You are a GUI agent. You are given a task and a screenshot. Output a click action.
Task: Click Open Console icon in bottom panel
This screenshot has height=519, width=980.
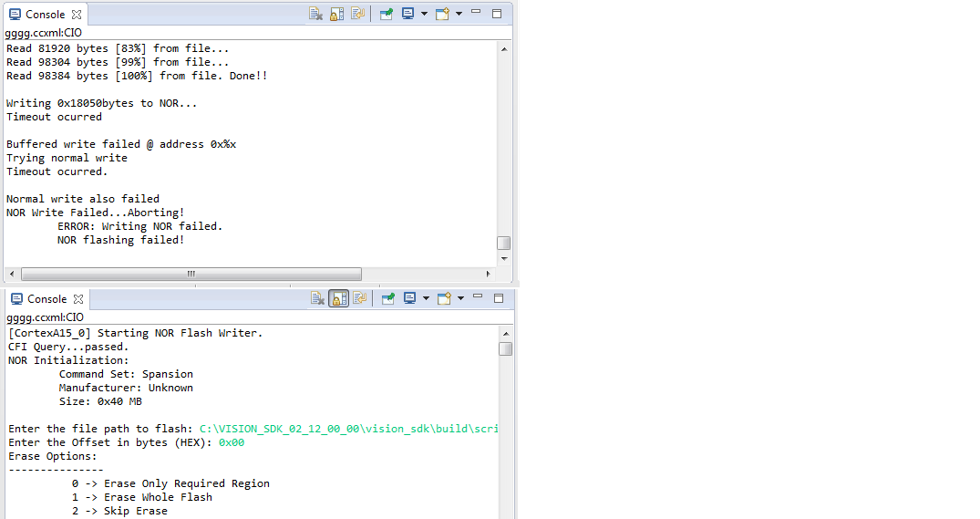pyautogui.click(x=444, y=298)
